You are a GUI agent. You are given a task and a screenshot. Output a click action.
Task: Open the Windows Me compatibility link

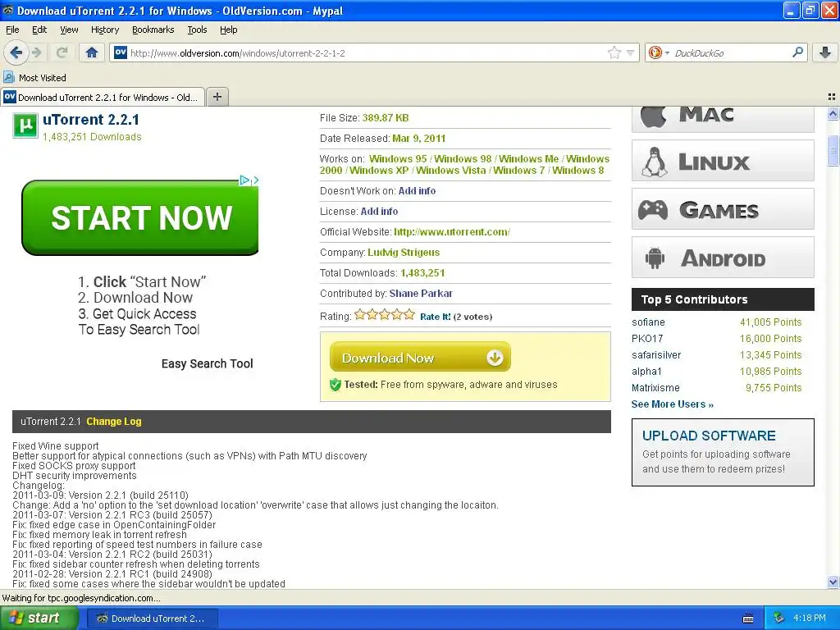[x=529, y=159]
